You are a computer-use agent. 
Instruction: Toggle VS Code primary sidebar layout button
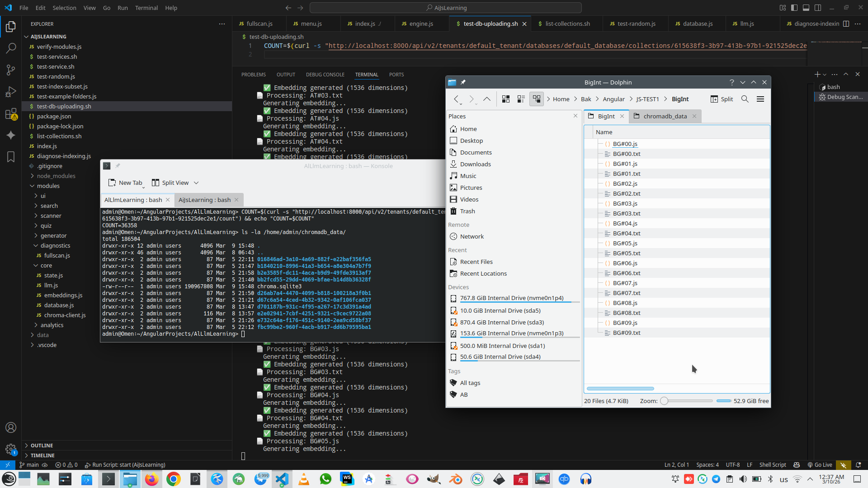(x=794, y=8)
